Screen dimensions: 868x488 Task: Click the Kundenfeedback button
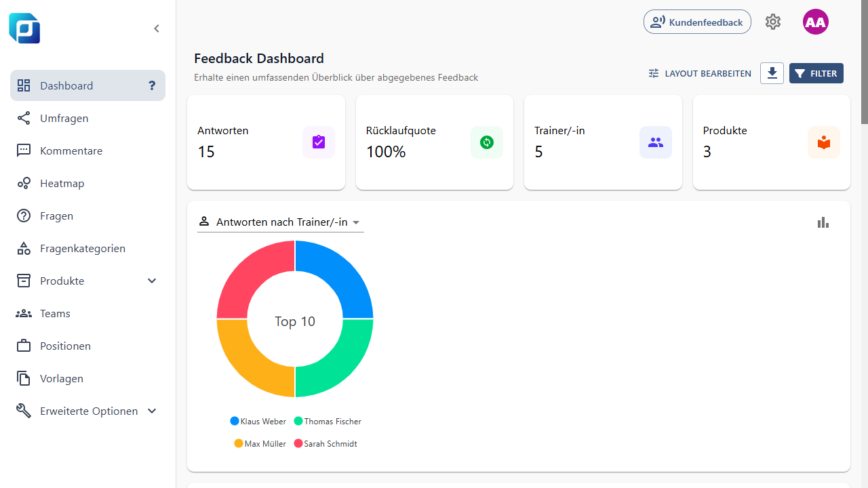(697, 22)
